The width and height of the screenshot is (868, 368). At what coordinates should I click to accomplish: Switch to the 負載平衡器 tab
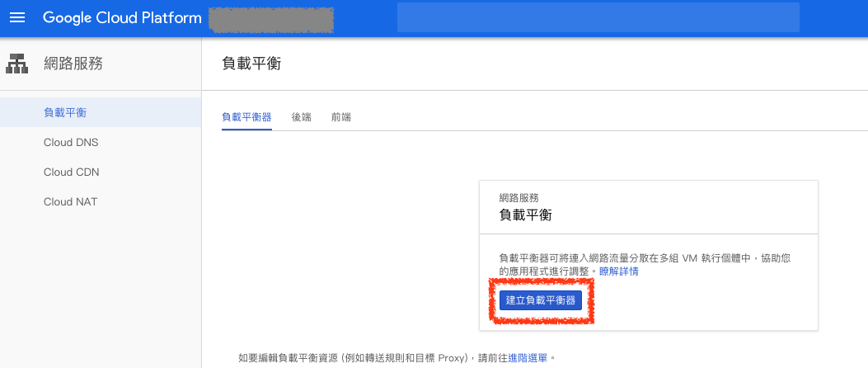[246, 117]
